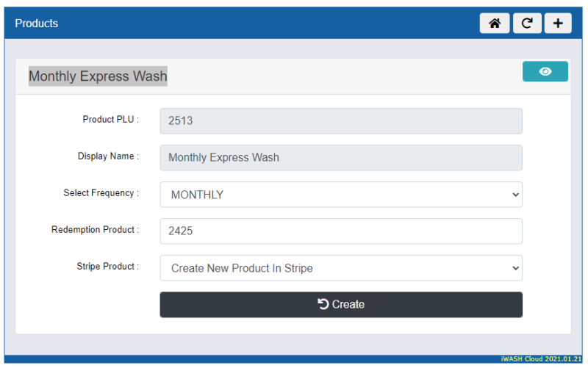Click the reload arrow icon in header
The width and height of the screenshot is (588, 368).
tap(526, 24)
